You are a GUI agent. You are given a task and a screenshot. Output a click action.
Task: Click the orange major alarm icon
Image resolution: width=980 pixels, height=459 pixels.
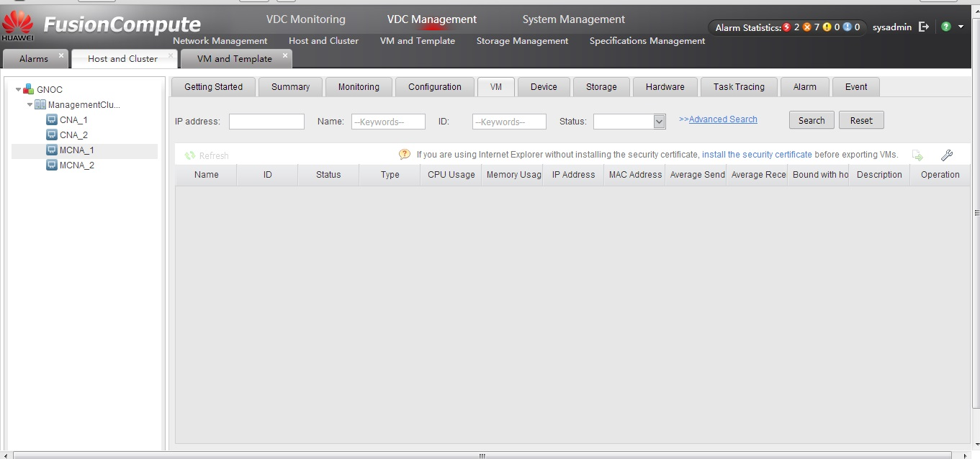(807, 27)
